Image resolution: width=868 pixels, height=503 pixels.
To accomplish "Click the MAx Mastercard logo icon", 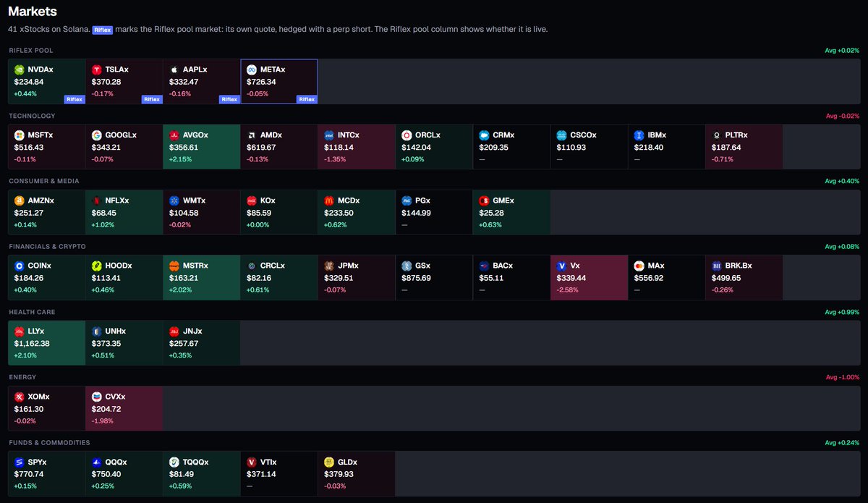I will click(x=639, y=266).
